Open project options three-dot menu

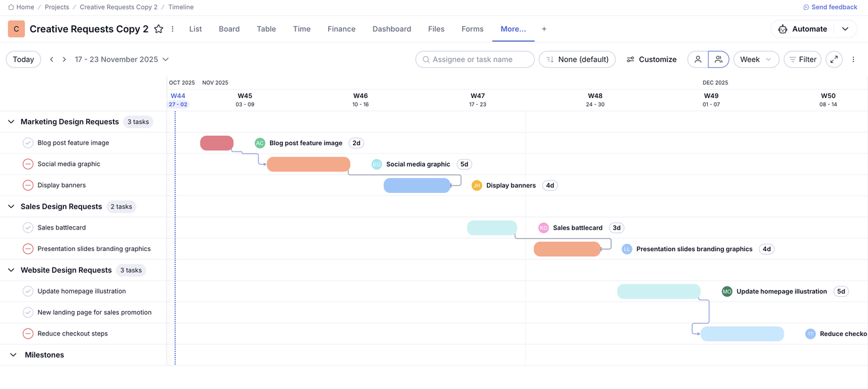[x=173, y=29]
